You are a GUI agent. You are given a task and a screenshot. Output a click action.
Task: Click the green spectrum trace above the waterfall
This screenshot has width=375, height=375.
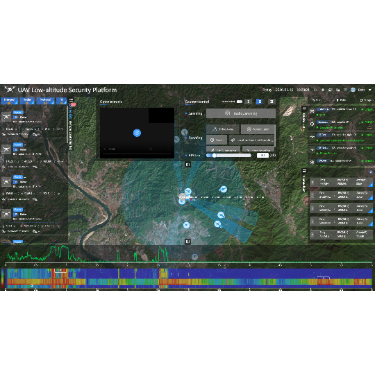click(x=88, y=254)
